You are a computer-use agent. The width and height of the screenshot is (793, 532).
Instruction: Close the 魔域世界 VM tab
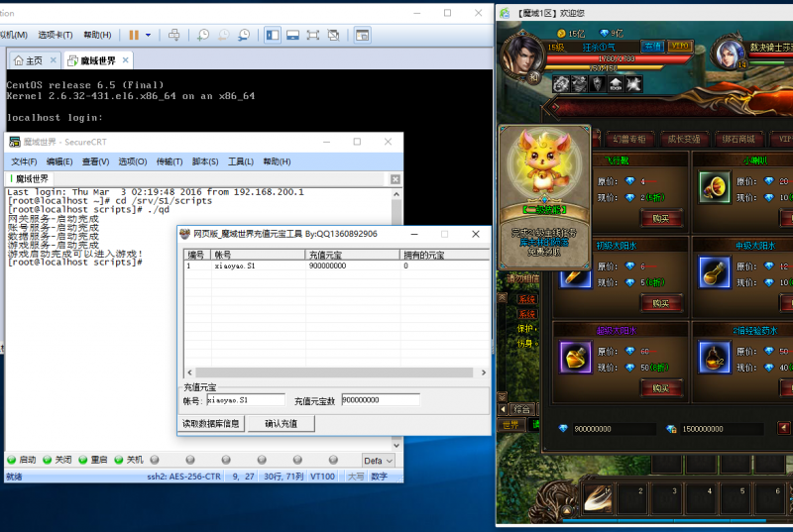(x=127, y=60)
